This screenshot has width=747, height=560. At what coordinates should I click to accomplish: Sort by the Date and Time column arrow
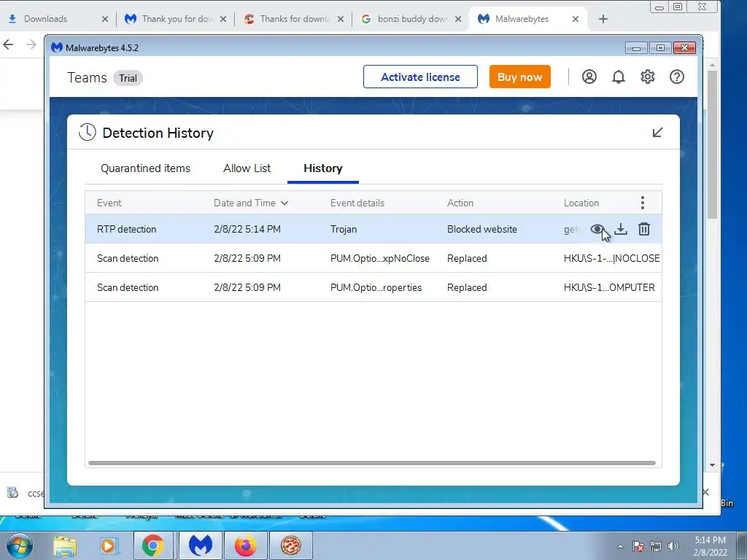285,203
